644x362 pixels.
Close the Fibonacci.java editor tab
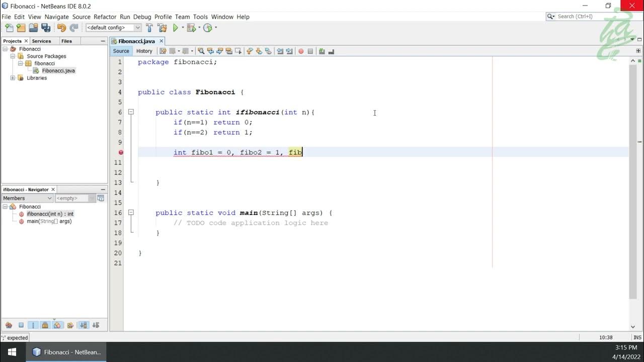tap(162, 41)
